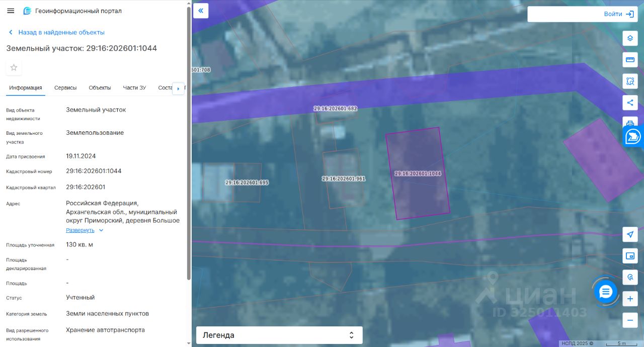Select parcel 29:16:202601:961 on the map
The height and width of the screenshot is (347, 644).
pos(344,191)
